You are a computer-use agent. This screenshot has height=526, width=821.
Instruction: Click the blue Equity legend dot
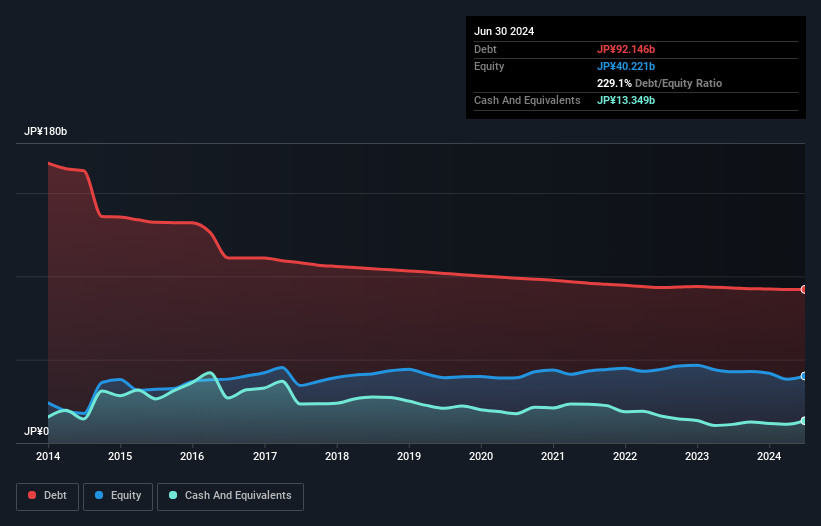click(99, 495)
